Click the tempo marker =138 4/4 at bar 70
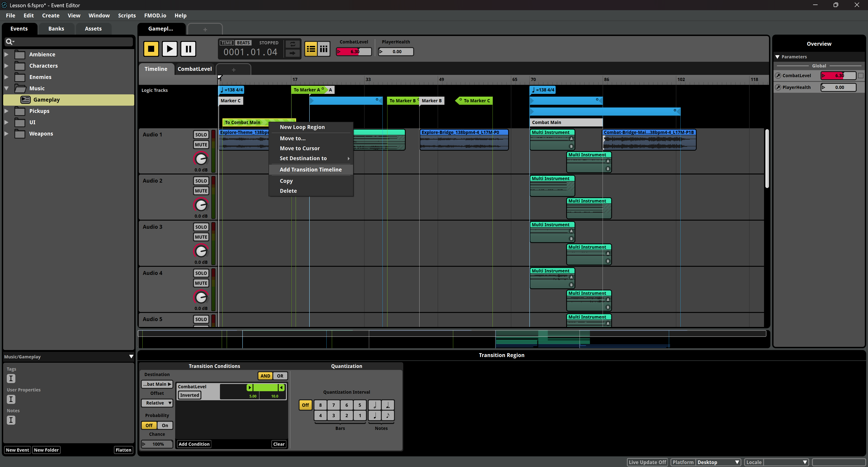Screen dimensions: 868x467 click(542, 90)
